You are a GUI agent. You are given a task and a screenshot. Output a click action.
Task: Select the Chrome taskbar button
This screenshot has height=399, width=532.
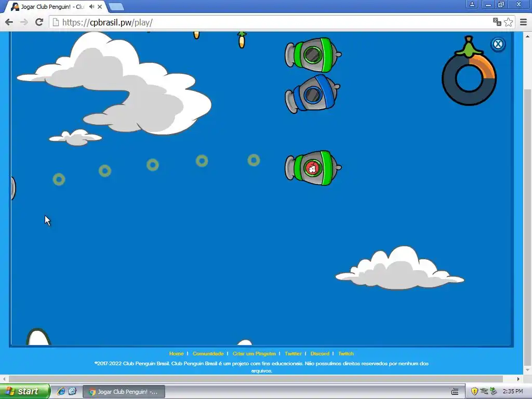coord(124,392)
